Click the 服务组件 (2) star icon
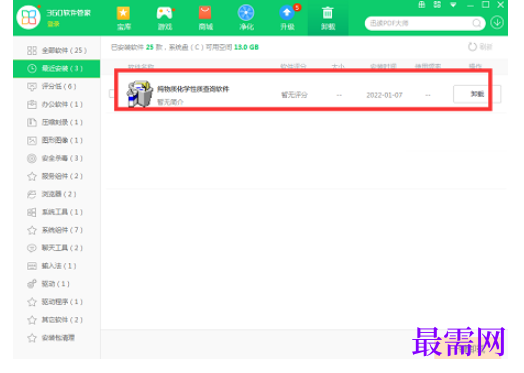The image size is (524, 373). [x=32, y=176]
